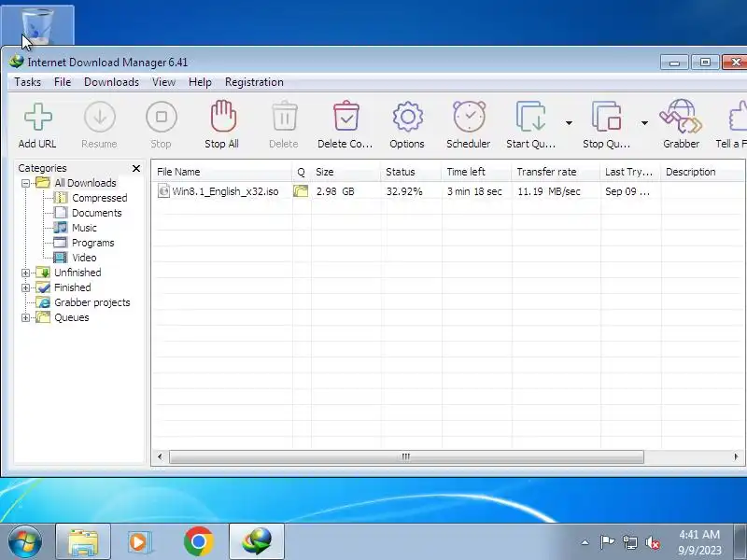
Task: Sort by Status column header
Action: pyautogui.click(x=411, y=172)
